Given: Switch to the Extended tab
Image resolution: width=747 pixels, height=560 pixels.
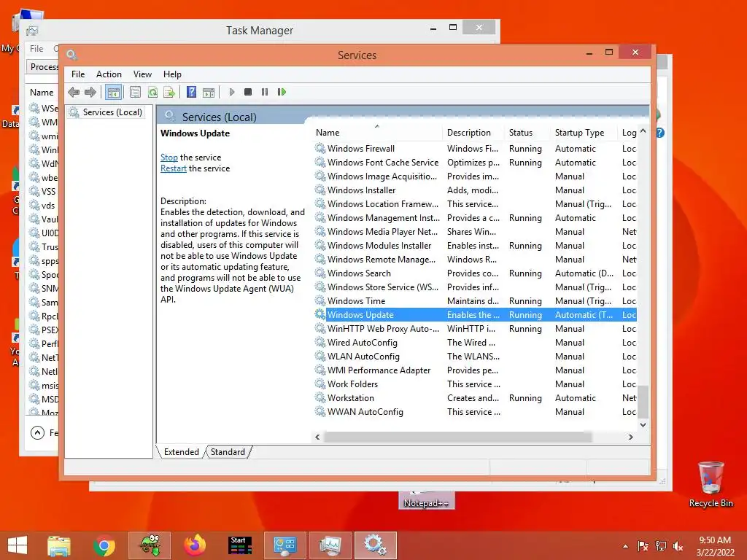Looking at the screenshot, I should pyautogui.click(x=181, y=452).
